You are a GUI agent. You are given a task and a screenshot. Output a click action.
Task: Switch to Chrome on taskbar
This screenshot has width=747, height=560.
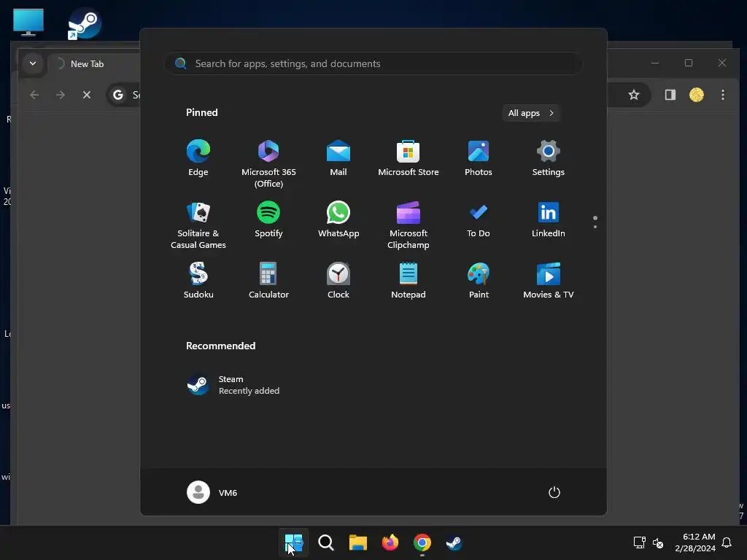pos(422,542)
